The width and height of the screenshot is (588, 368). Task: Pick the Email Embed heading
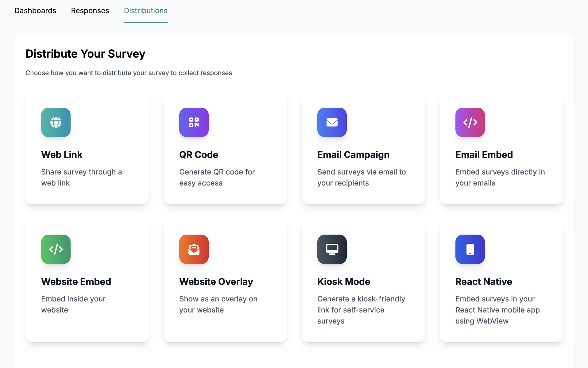pos(484,155)
